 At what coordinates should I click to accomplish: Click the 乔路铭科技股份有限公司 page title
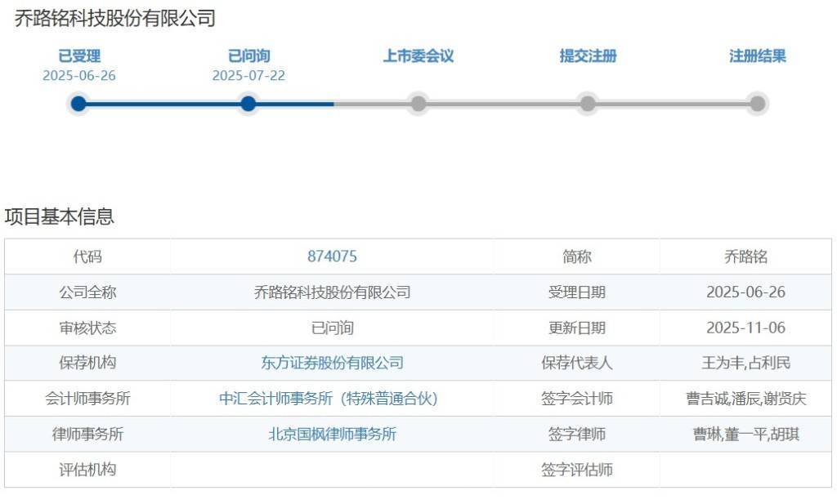click(x=115, y=19)
